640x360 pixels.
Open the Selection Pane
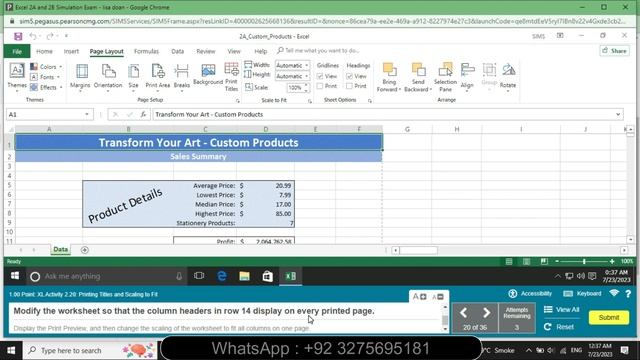(x=445, y=77)
